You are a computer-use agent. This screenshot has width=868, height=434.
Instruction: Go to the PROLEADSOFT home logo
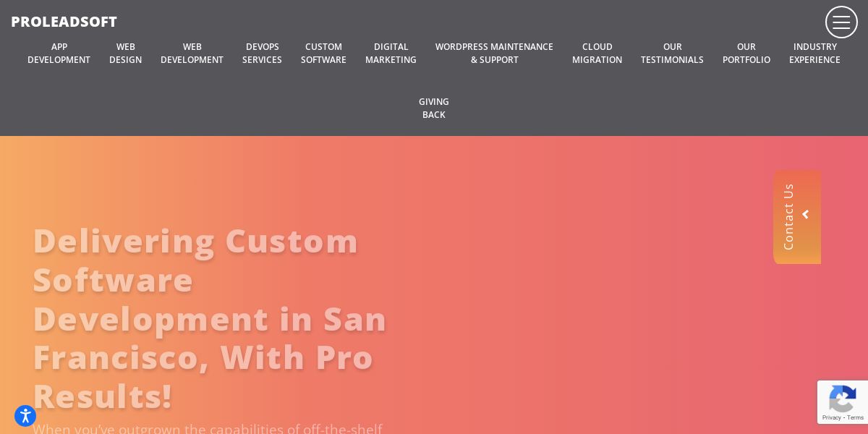[64, 22]
